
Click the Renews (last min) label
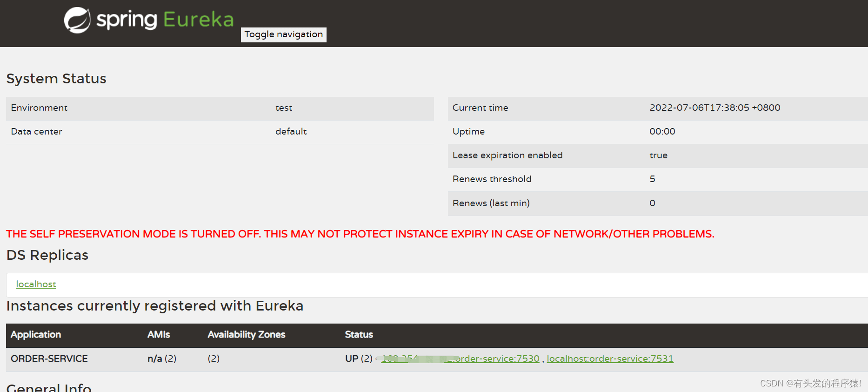pos(491,203)
